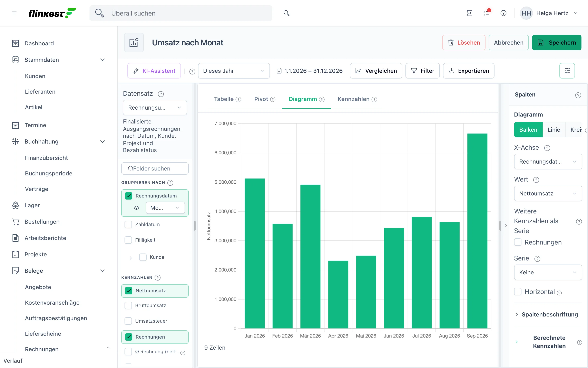The height and width of the screenshot is (368, 588).
Task: Open the Datensatz Rechnungsu... dropdown
Action: [x=155, y=108]
